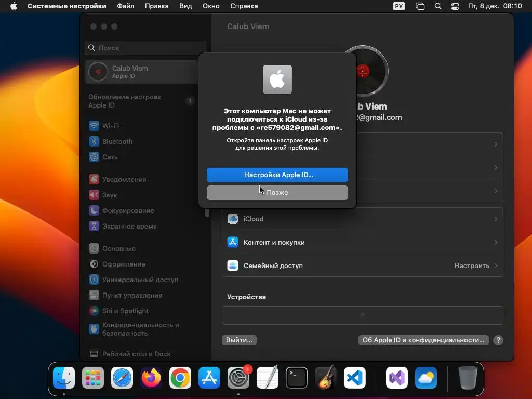Select the Сеть globe icon

click(x=94, y=157)
